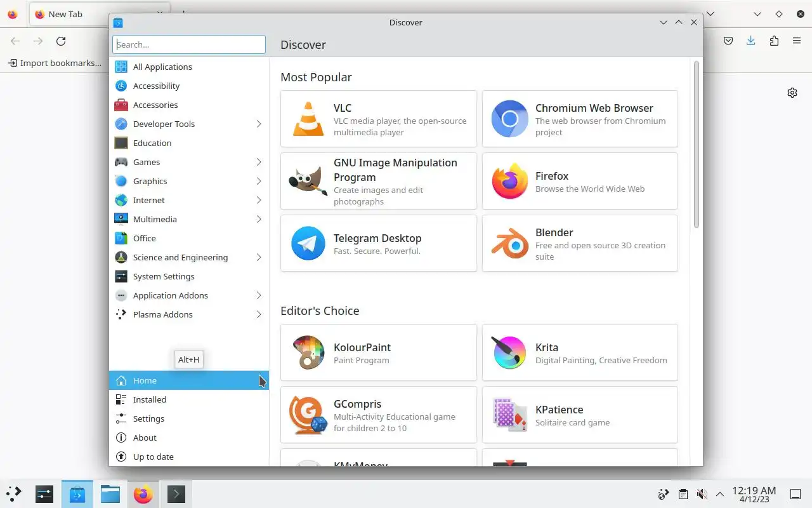Open the About page
The image size is (812, 508).
click(x=189, y=438)
